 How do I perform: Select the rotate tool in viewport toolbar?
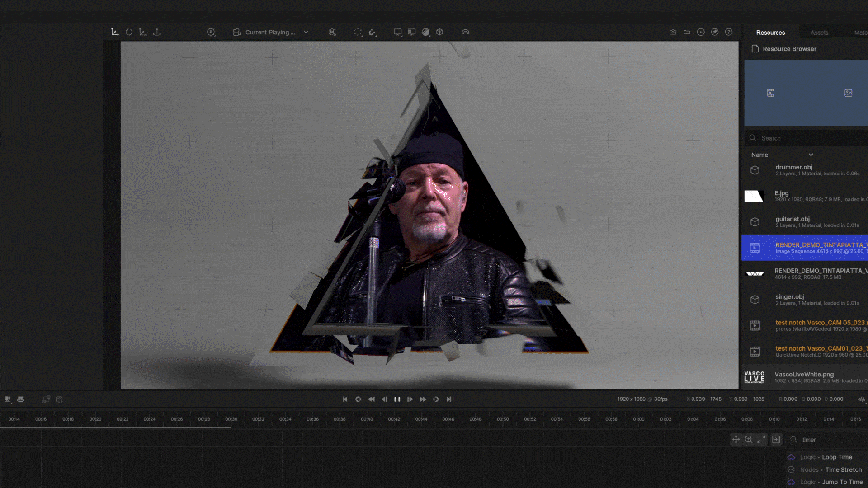tap(129, 32)
